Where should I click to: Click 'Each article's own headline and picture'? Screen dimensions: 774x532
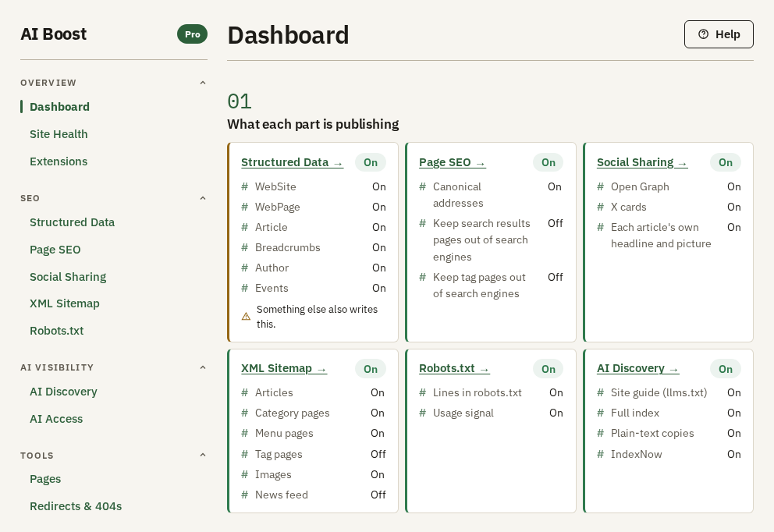[x=661, y=236]
